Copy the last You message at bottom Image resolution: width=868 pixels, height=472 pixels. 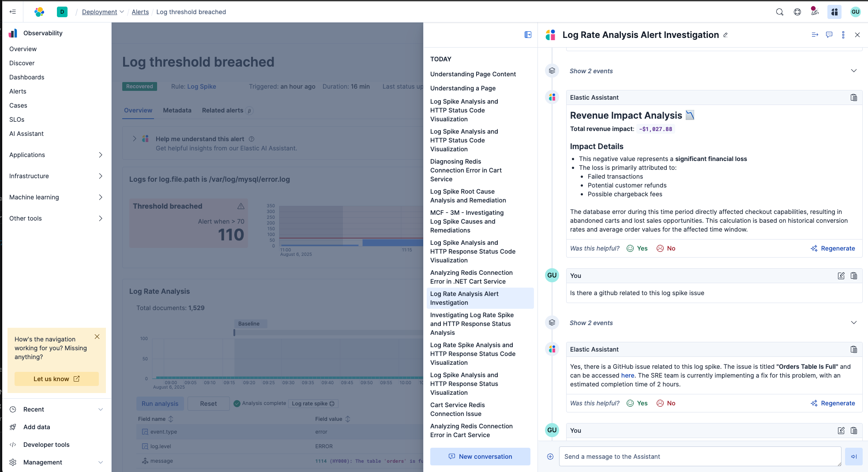(854, 431)
